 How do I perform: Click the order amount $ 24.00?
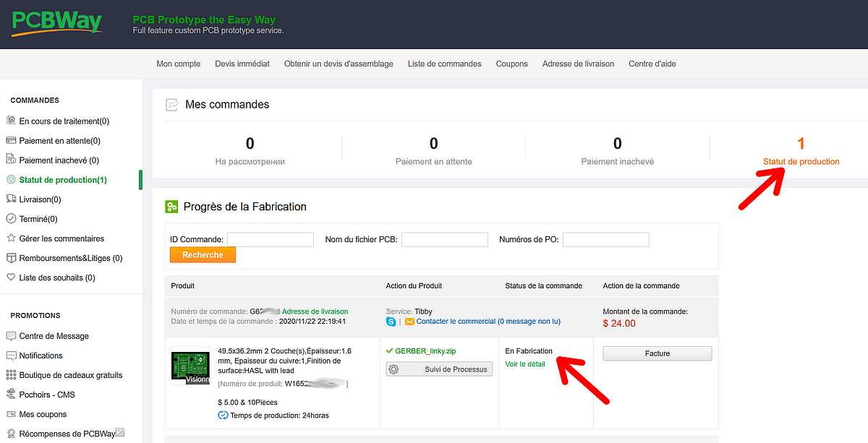click(619, 323)
